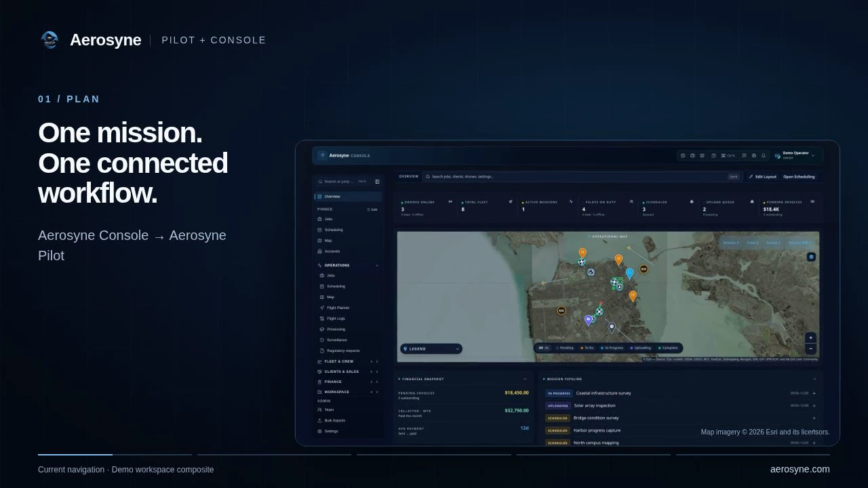Image resolution: width=868 pixels, height=488 pixels.
Task: Toggle the Assets 1 map filter chip
Action: (x=774, y=243)
